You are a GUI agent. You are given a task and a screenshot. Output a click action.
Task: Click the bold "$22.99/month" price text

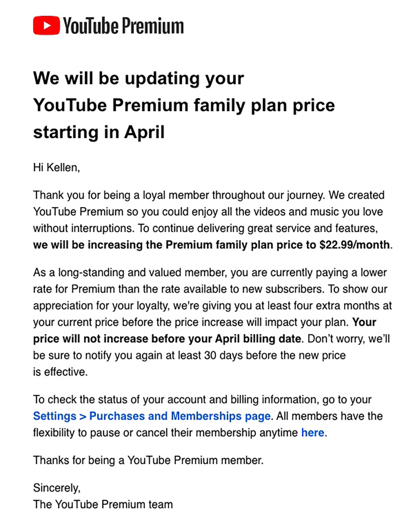[354, 245]
